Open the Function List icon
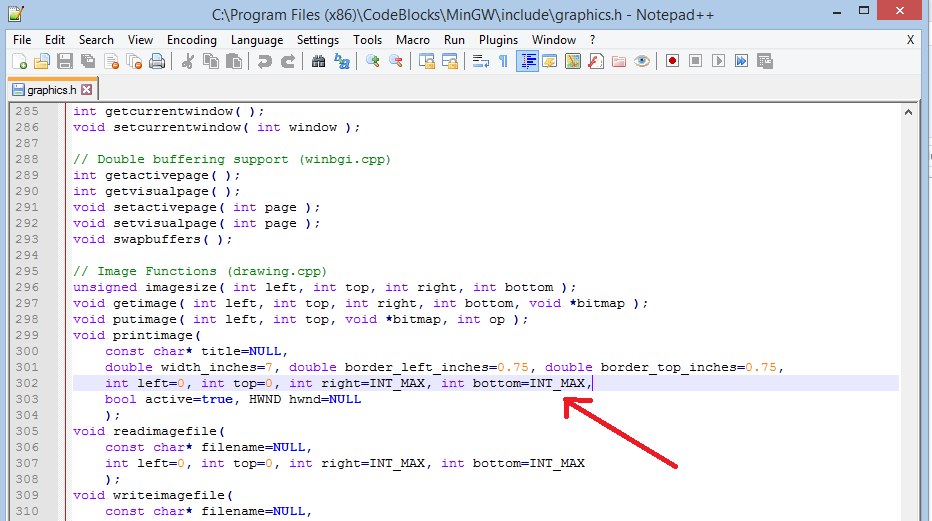 click(x=596, y=61)
